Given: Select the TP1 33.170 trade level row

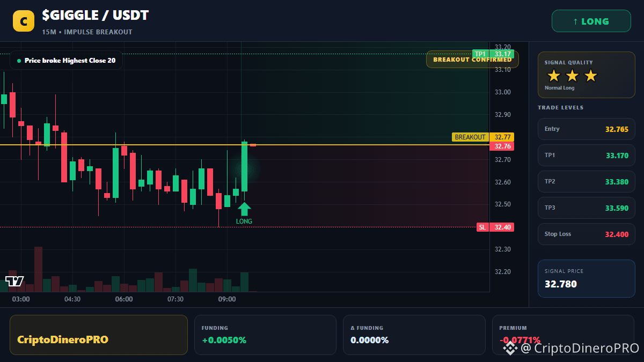Looking at the screenshot, I should point(586,155).
